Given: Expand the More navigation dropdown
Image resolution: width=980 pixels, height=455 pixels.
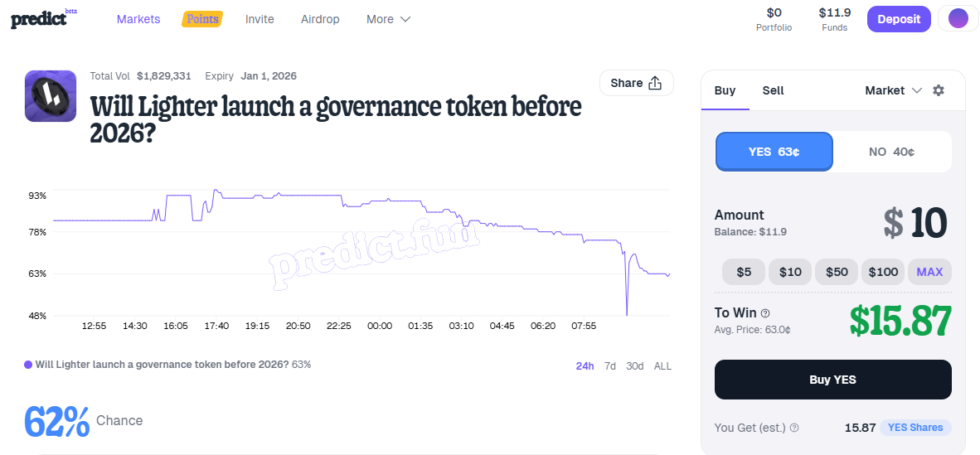Looking at the screenshot, I should (x=388, y=19).
